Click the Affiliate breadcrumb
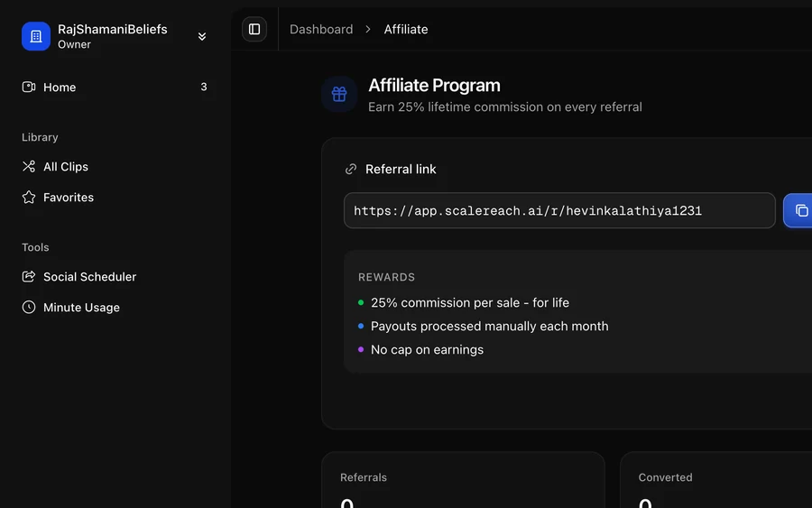 406,29
